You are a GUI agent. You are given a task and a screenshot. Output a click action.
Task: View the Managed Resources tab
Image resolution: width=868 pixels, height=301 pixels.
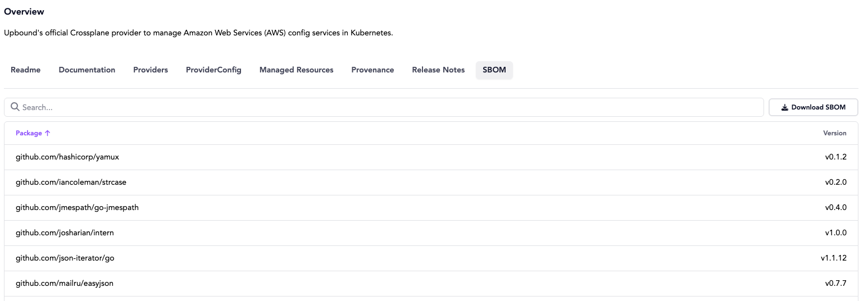coord(296,70)
